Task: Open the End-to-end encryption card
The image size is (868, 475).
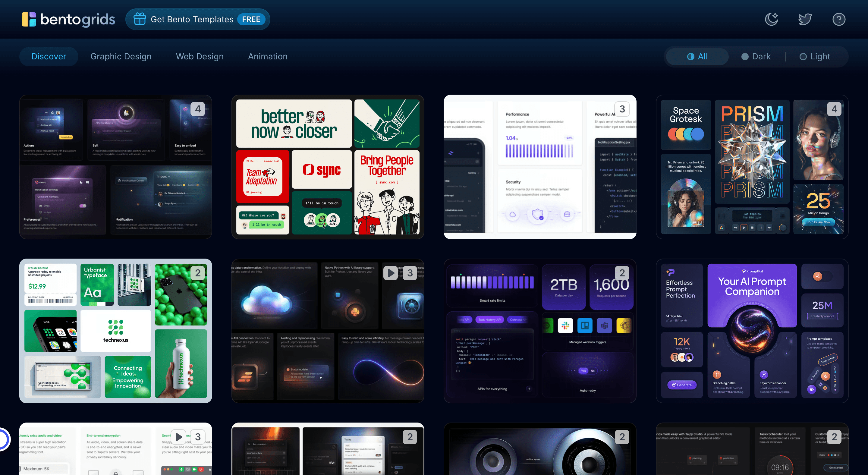Action: point(115,449)
